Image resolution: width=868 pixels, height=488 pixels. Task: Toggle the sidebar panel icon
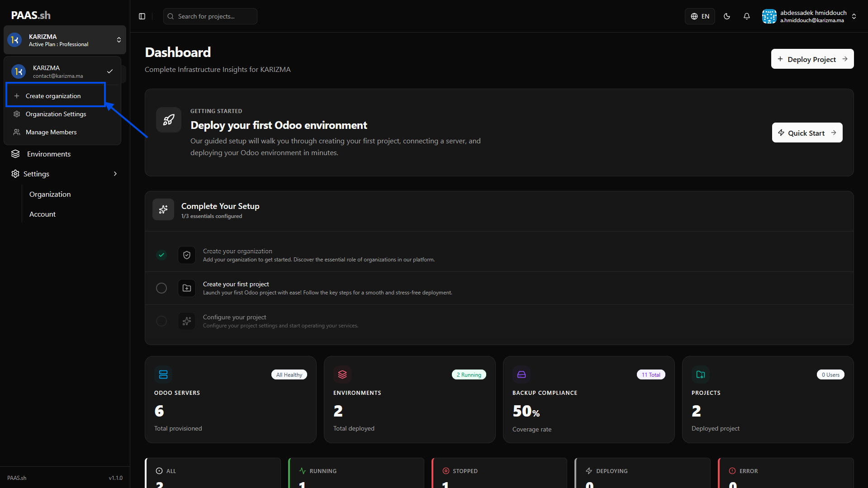[142, 16]
